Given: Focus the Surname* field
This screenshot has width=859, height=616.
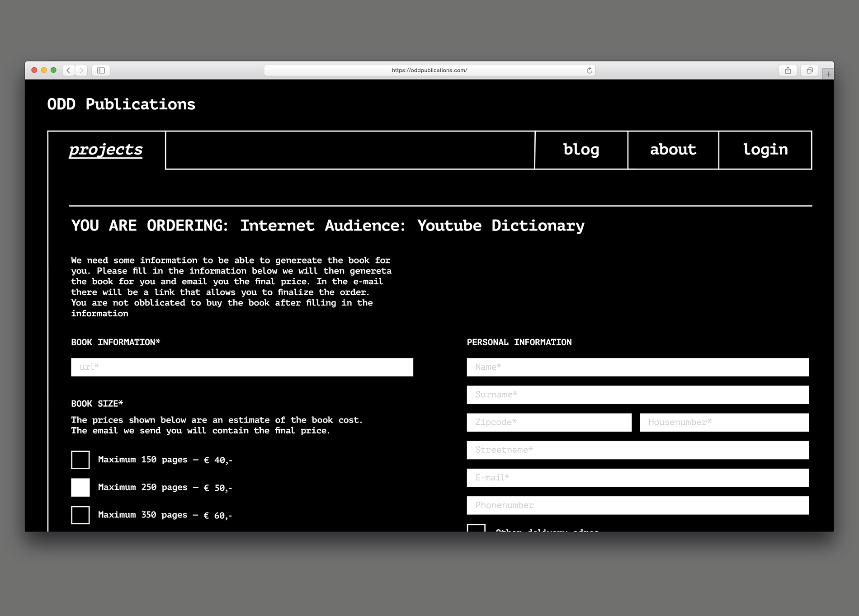Looking at the screenshot, I should 638,395.
